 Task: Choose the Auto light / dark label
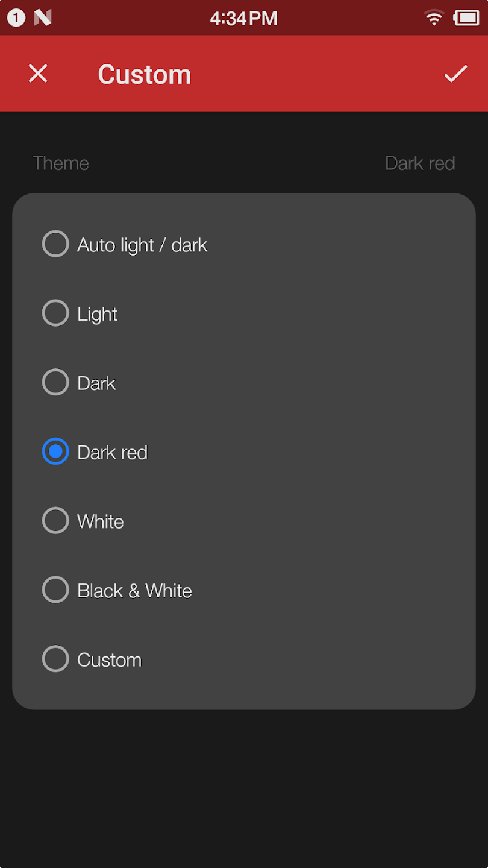(x=142, y=245)
